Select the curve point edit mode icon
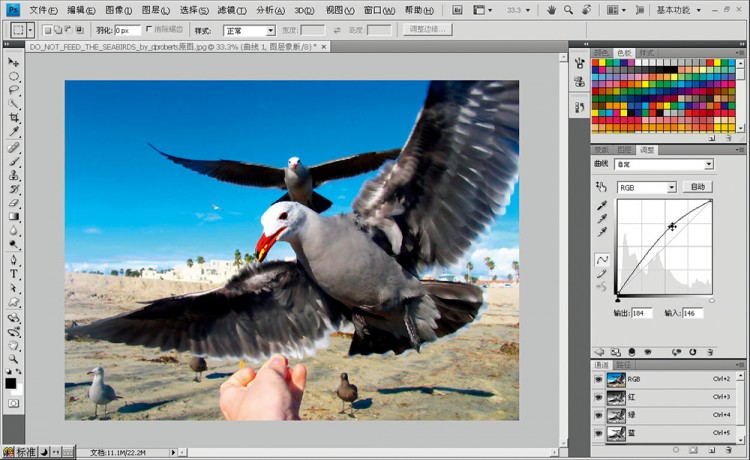Viewport: 750px width, 460px height. click(x=602, y=260)
